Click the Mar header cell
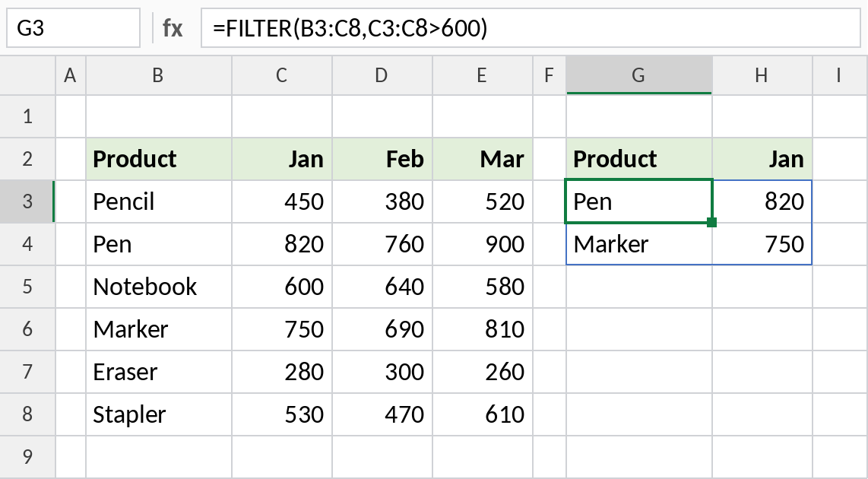This screenshot has width=868, height=479. click(482, 159)
